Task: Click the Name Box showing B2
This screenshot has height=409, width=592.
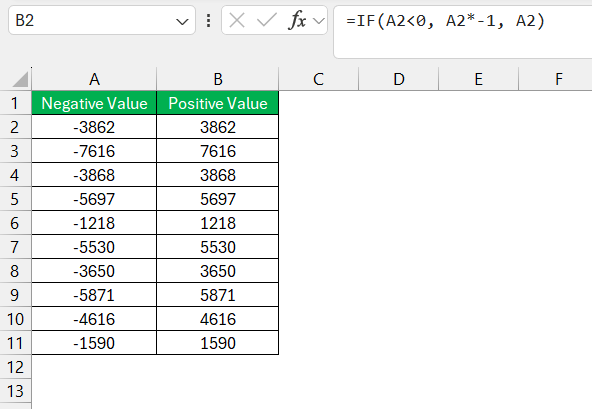Action: [x=102, y=20]
